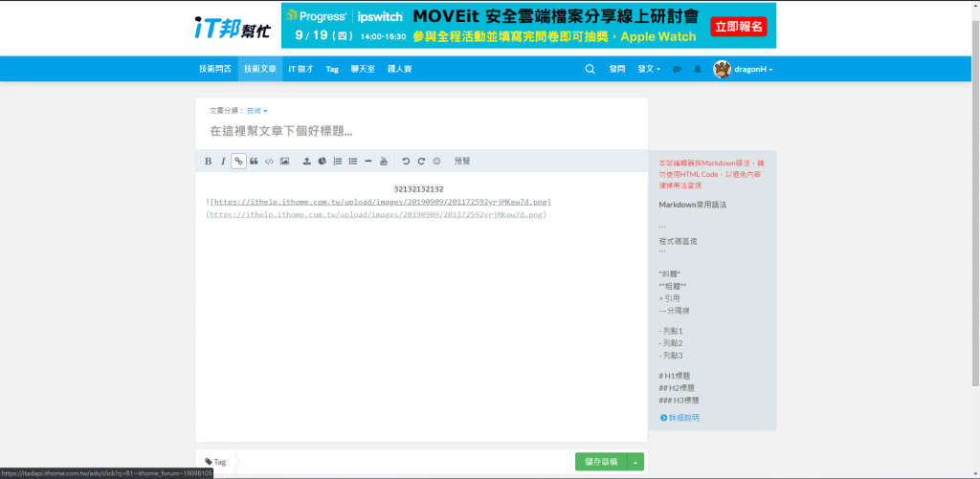Insert a code block with the code icon
Screen dimensions: 980x479
(269, 162)
